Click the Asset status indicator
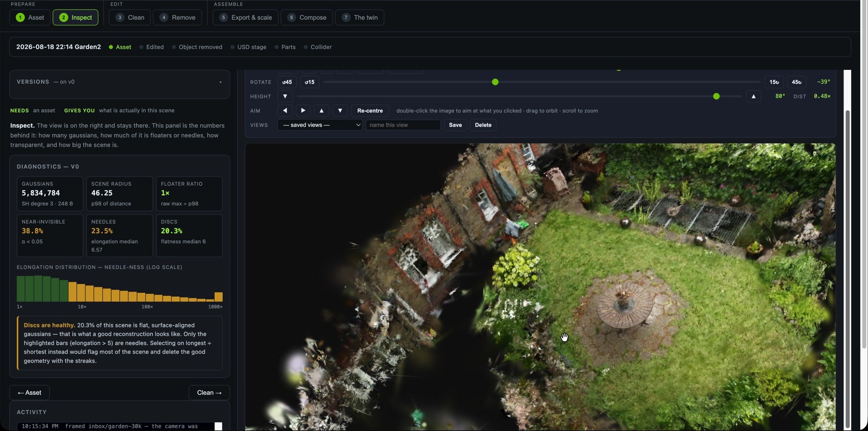This screenshot has height=431, width=868. click(120, 47)
